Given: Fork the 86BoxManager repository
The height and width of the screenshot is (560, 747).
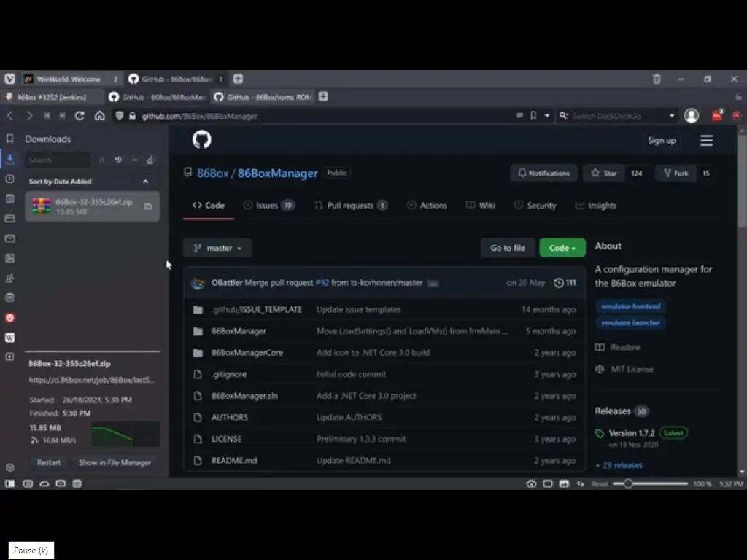Looking at the screenshot, I should (x=676, y=173).
